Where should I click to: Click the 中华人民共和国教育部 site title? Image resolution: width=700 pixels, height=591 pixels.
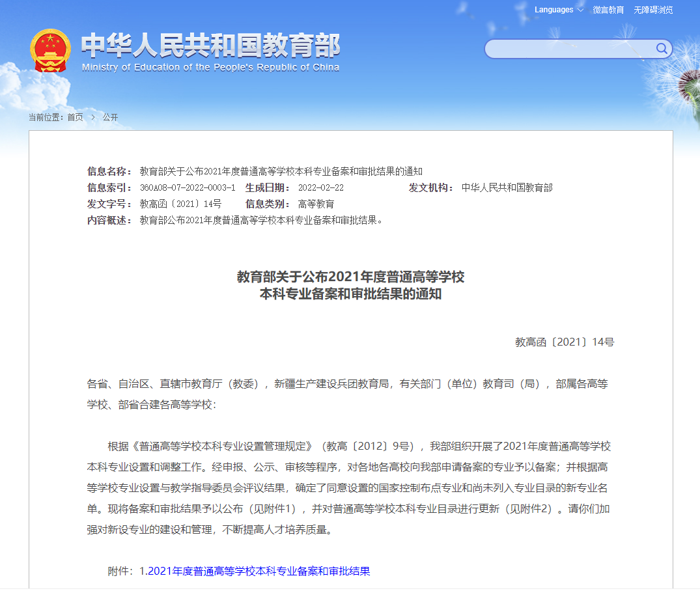point(210,45)
